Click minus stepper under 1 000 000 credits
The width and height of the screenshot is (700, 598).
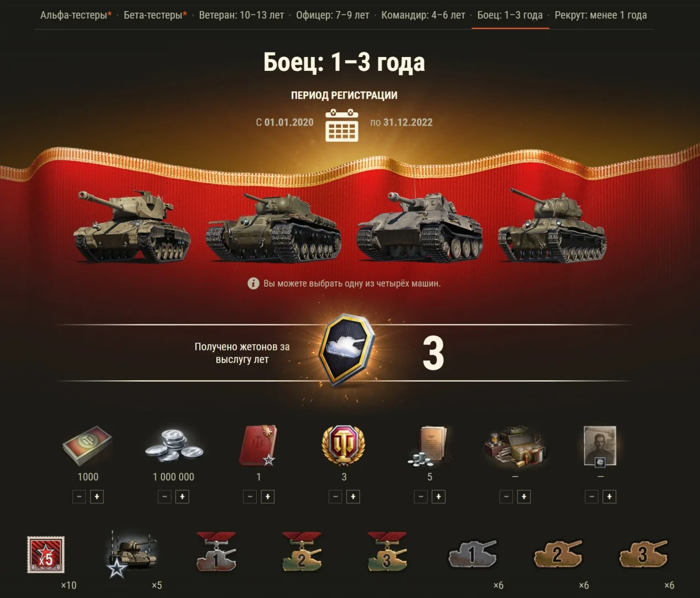(164, 497)
